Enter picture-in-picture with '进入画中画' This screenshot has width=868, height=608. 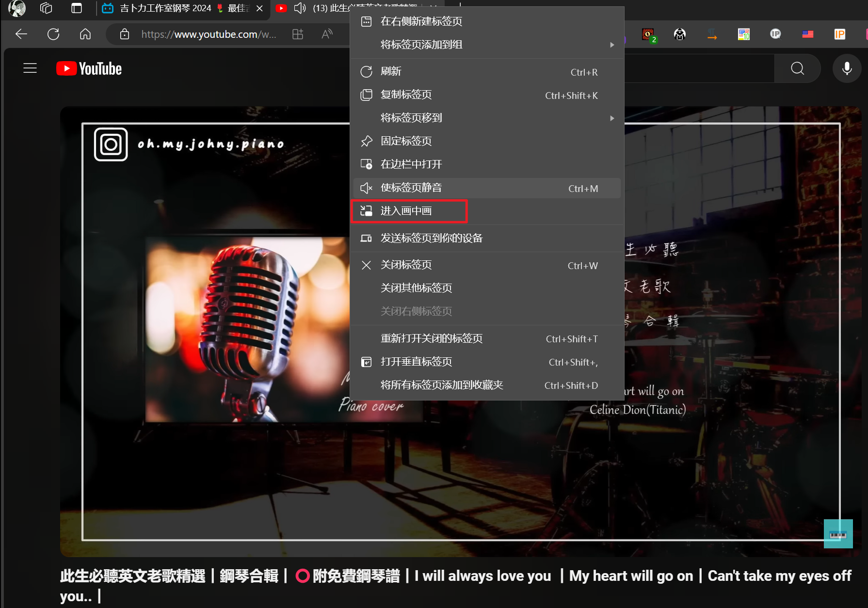pyautogui.click(x=487, y=211)
